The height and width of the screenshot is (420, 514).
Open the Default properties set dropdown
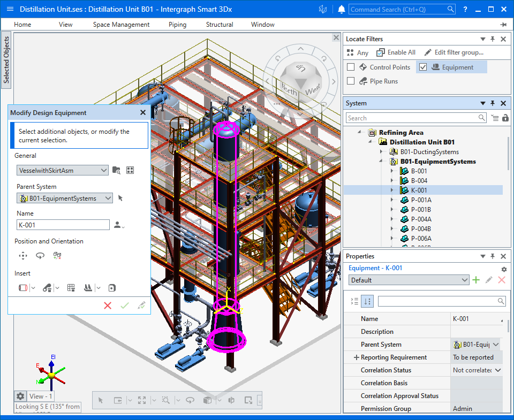pyautogui.click(x=465, y=280)
